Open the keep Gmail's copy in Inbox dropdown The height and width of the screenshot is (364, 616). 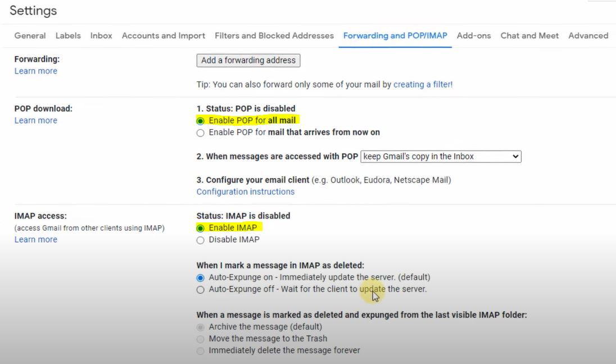[x=441, y=157]
